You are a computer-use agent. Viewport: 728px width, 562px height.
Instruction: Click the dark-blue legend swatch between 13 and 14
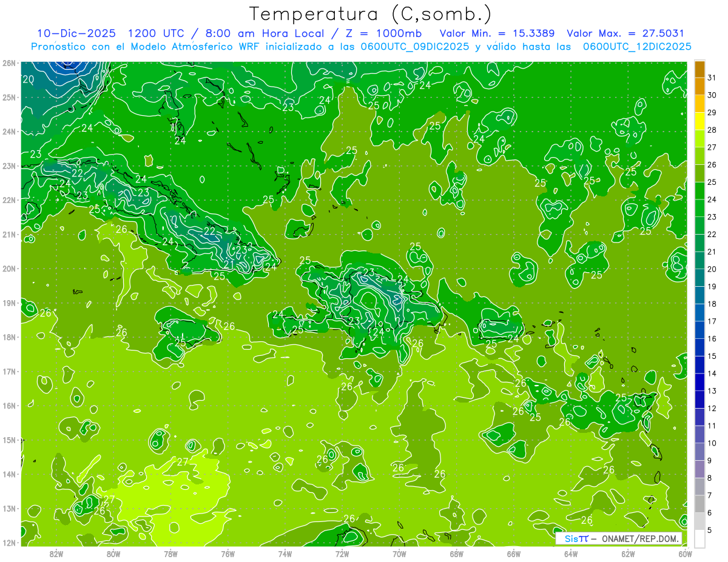(x=699, y=382)
